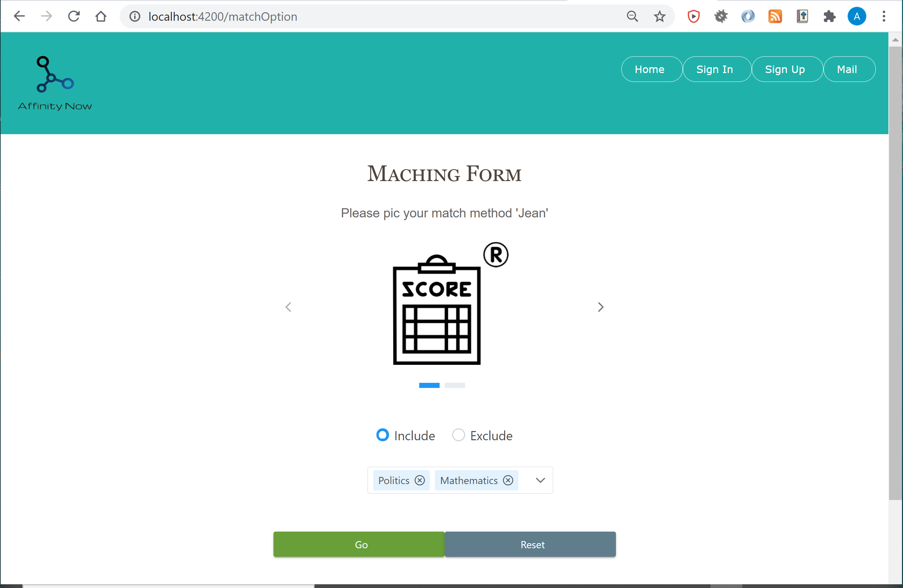Viewport: 903px width, 588px height.
Task: Bookmark this page with star icon
Action: pyautogui.click(x=659, y=16)
